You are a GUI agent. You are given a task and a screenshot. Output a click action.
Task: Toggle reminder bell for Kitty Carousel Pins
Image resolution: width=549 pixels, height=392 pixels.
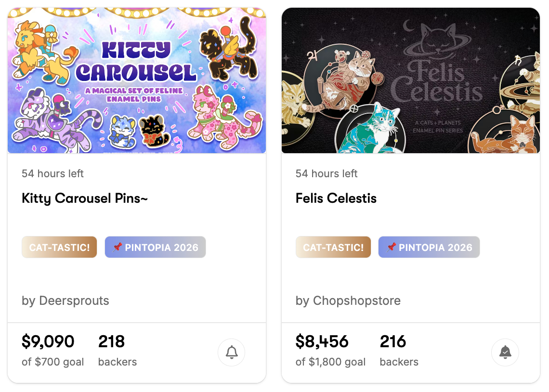[x=232, y=353]
